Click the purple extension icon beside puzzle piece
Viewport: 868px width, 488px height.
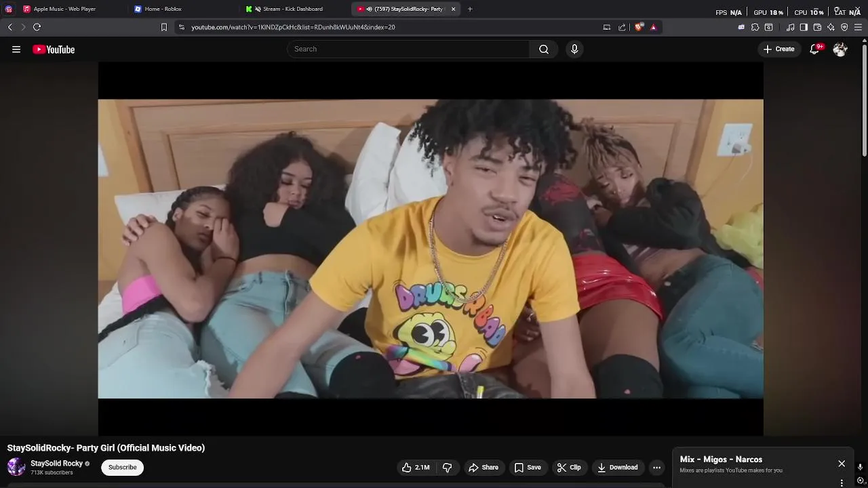(741, 27)
